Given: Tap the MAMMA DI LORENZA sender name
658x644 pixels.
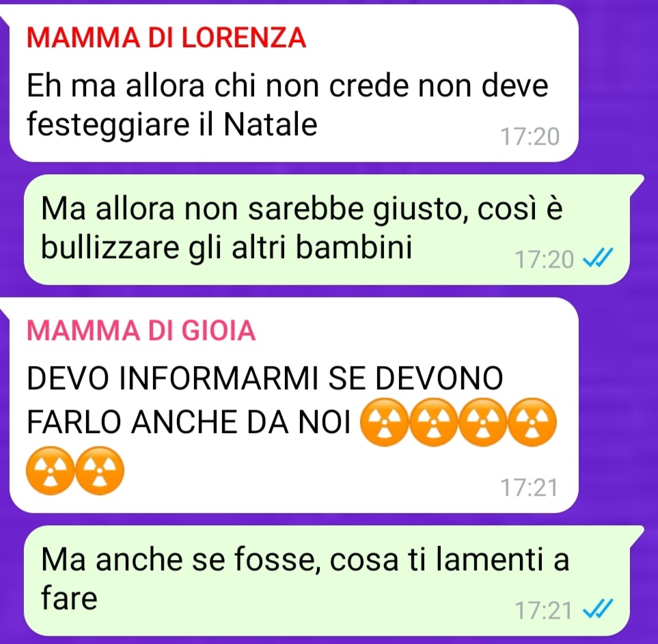Looking at the screenshot, I should pyautogui.click(x=167, y=38).
